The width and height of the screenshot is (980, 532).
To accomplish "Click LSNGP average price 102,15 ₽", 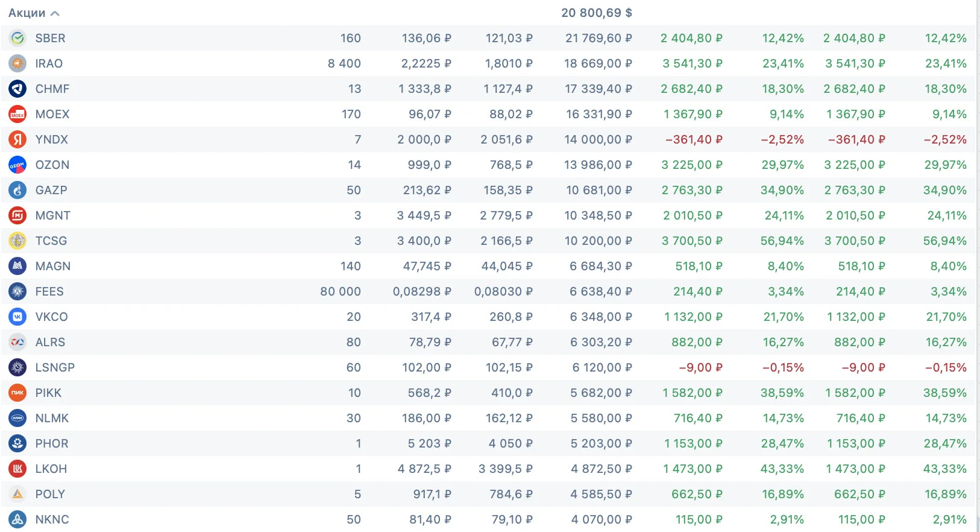I will tap(509, 367).
